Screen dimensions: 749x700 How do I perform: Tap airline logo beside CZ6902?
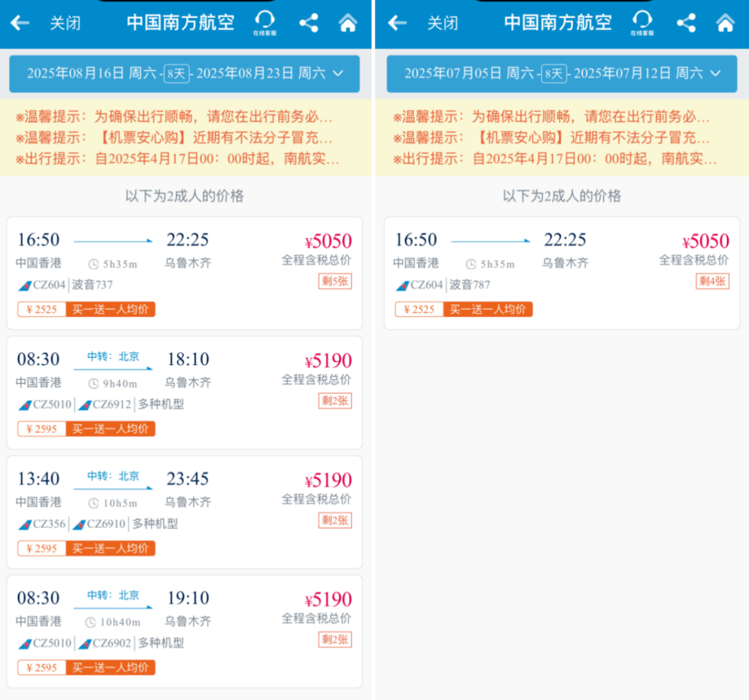(85, 644)
